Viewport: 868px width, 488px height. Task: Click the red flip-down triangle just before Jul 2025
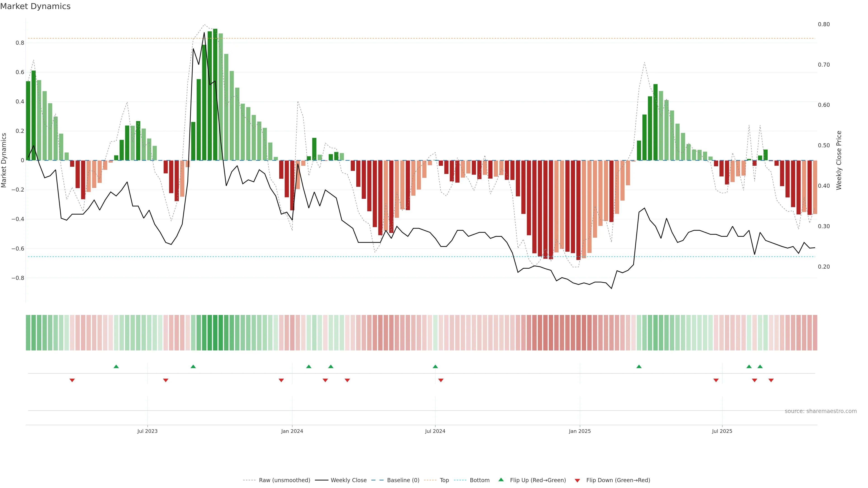[x=716, y=380]
